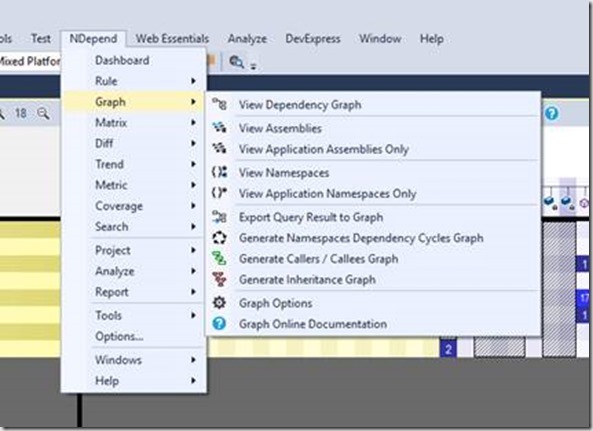
Task: Open the Web Essentials menu
Action: (172, 39)
